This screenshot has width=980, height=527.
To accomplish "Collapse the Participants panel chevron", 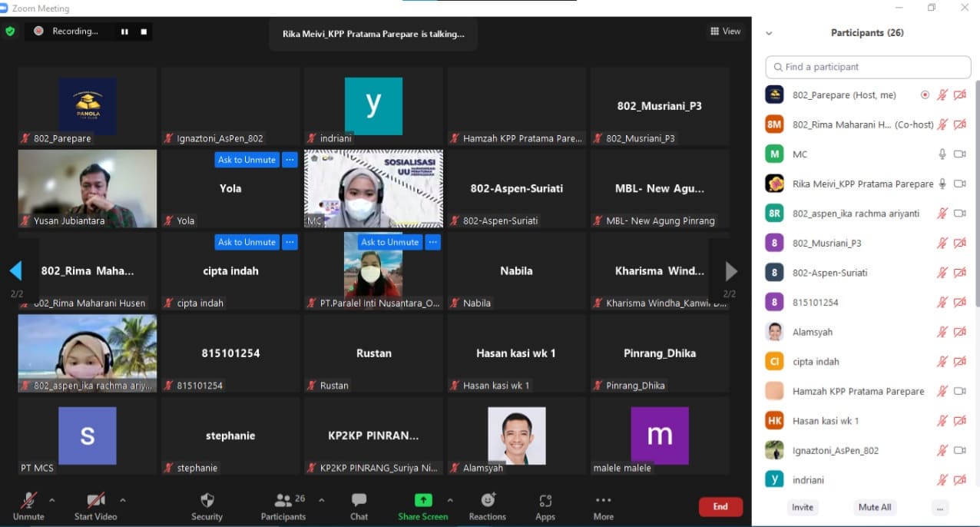I will point(769,33).
